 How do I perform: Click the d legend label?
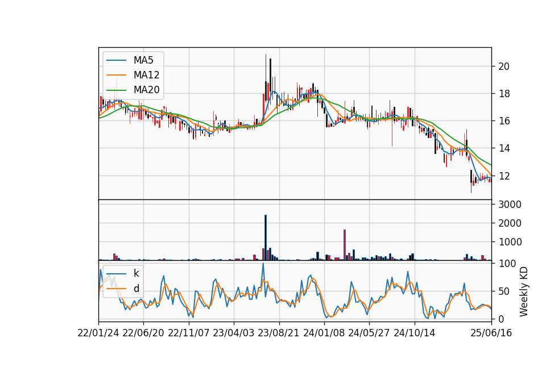(x=136, y=289)
